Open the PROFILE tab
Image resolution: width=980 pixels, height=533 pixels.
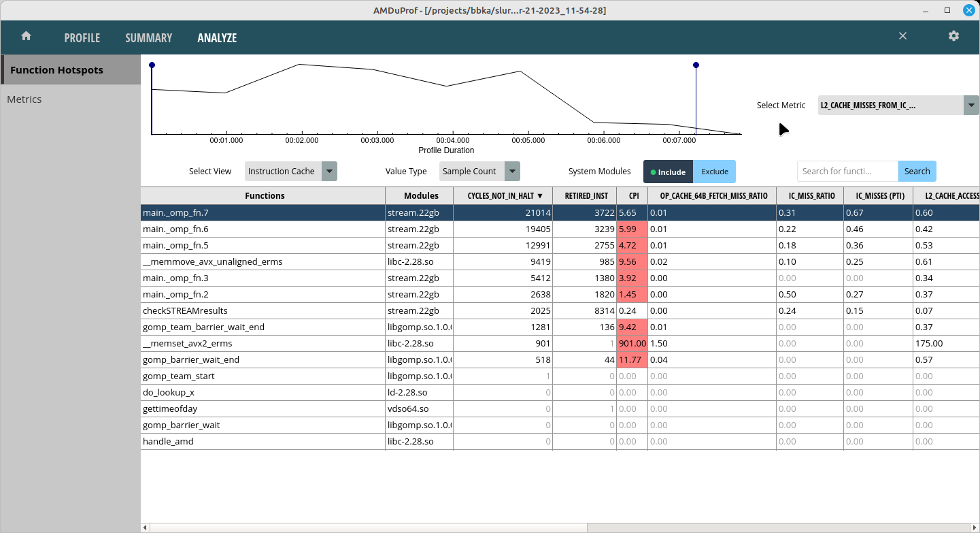tap(82, 38)
